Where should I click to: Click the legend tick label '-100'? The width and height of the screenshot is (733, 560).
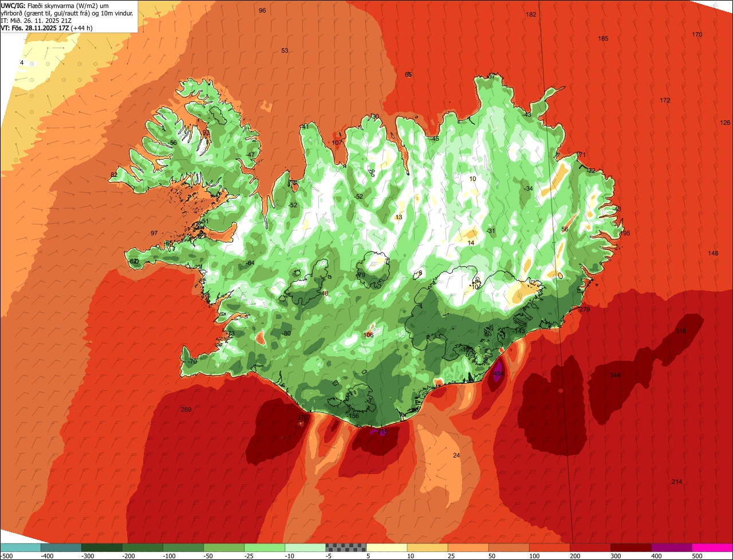coord(170,555)
